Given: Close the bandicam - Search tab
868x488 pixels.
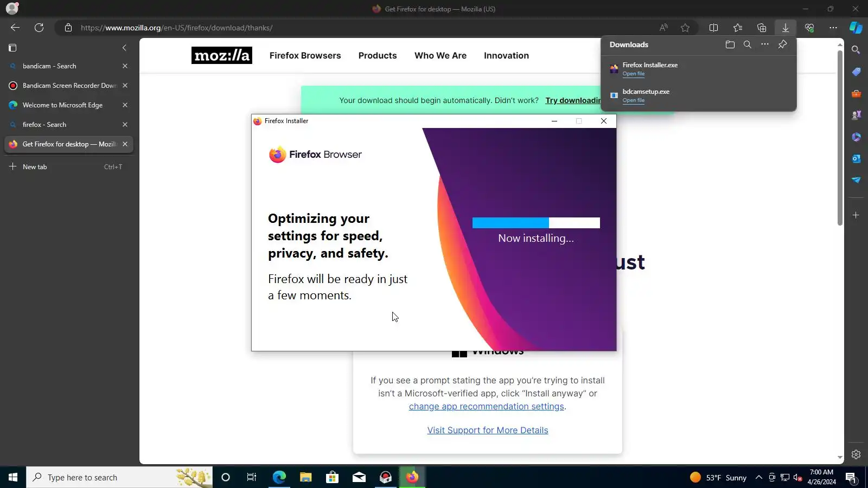Looking at the screenshot, I should pos(125,66).
